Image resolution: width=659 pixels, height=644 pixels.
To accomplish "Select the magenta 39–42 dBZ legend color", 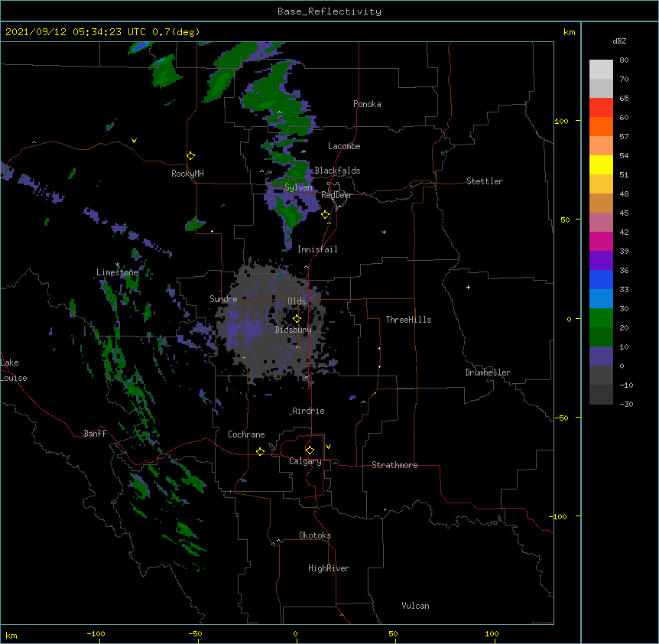I will click(x=601, y=242).
